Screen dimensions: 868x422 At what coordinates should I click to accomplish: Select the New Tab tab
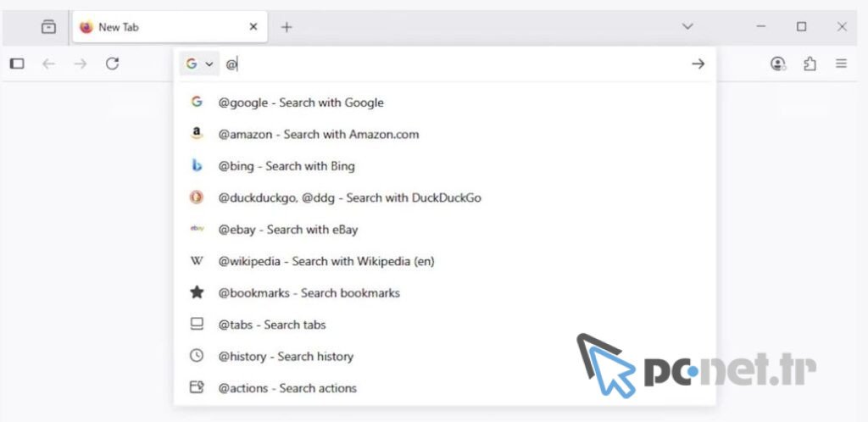tap(170, 26)
